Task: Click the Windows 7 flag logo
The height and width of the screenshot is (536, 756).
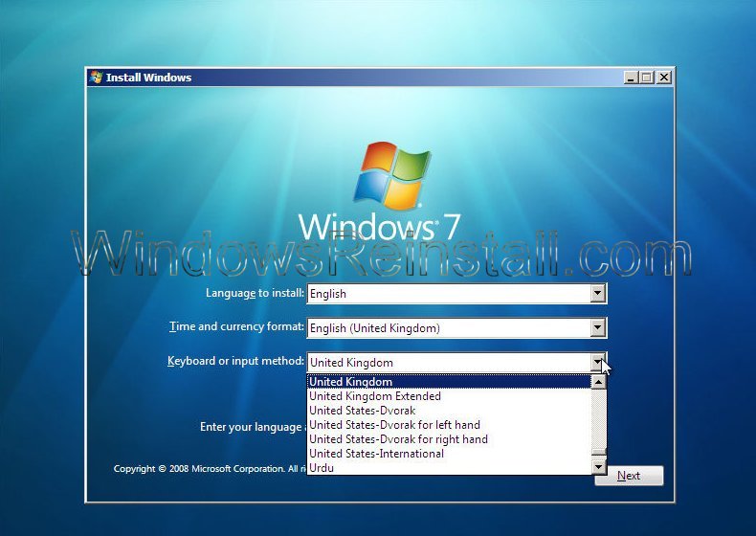Action: coord(392,175)
